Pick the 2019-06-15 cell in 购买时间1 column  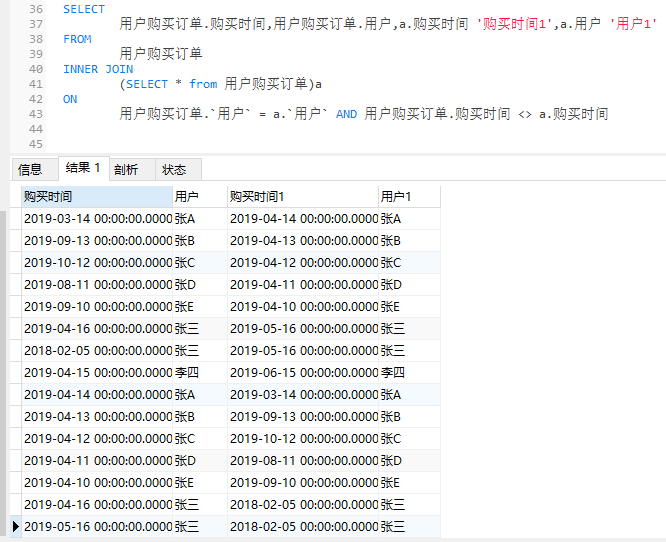pos(303,372)
